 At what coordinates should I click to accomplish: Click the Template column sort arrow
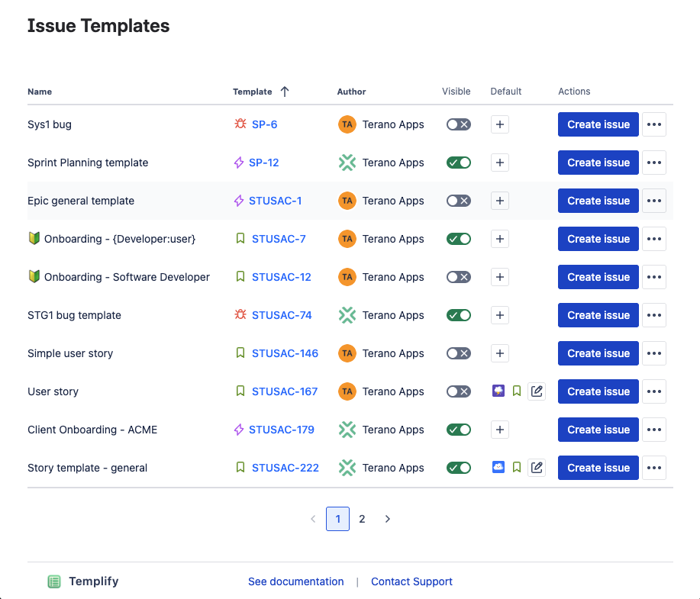coord(284,91)
